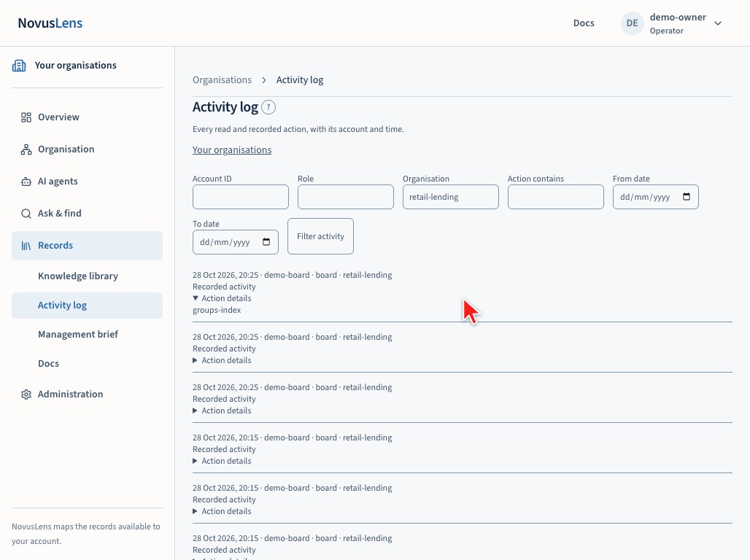Click Activity log breadcrumb current page
Image resolution: width=750 pixels, height=560 pixels.
[x=300, y=80]
